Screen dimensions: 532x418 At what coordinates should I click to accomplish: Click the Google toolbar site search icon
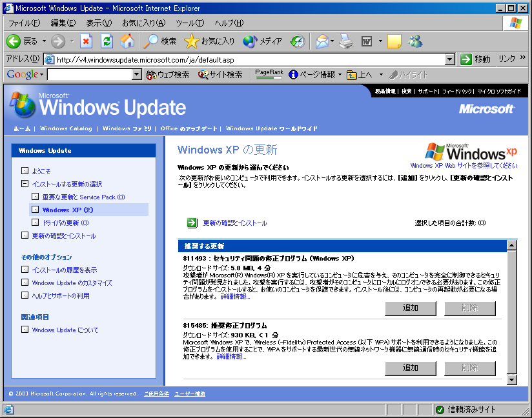203,75
